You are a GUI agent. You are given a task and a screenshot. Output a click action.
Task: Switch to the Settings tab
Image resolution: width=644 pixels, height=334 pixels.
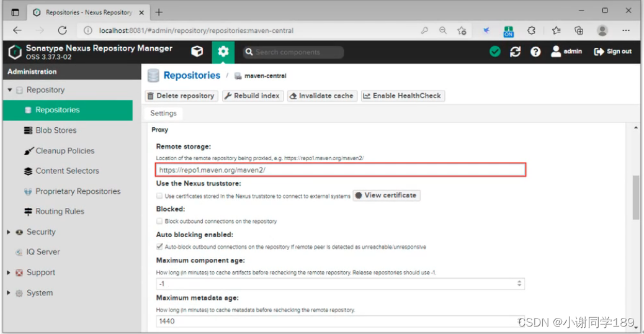(163, 113)
